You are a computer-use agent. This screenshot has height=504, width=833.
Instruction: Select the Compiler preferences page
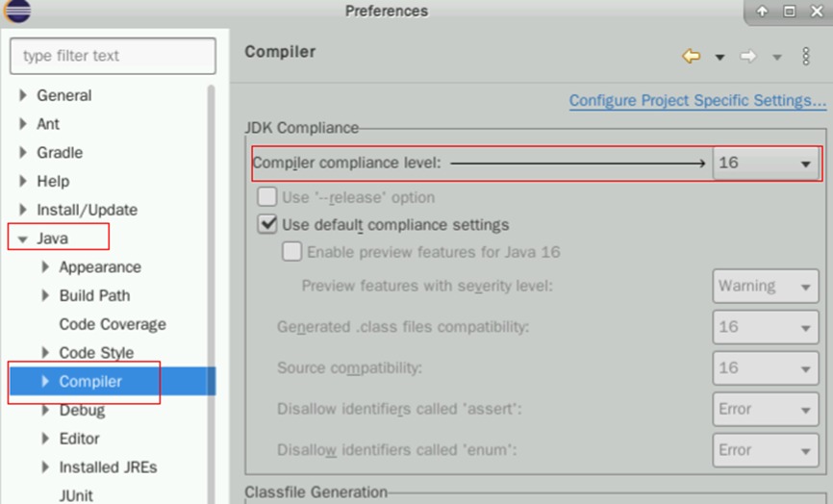pyautogui.click(x=90, y=382)
